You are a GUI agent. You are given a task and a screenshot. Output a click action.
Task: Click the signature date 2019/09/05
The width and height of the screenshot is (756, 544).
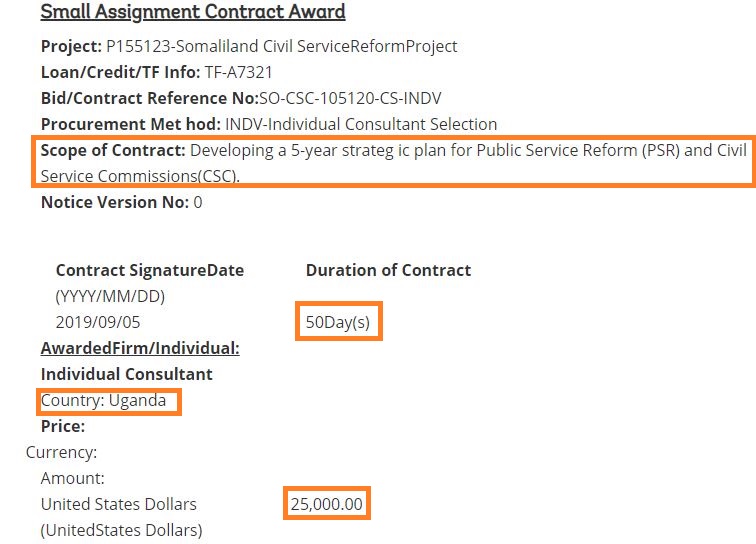pyautogui.click(x=98, y=322)
